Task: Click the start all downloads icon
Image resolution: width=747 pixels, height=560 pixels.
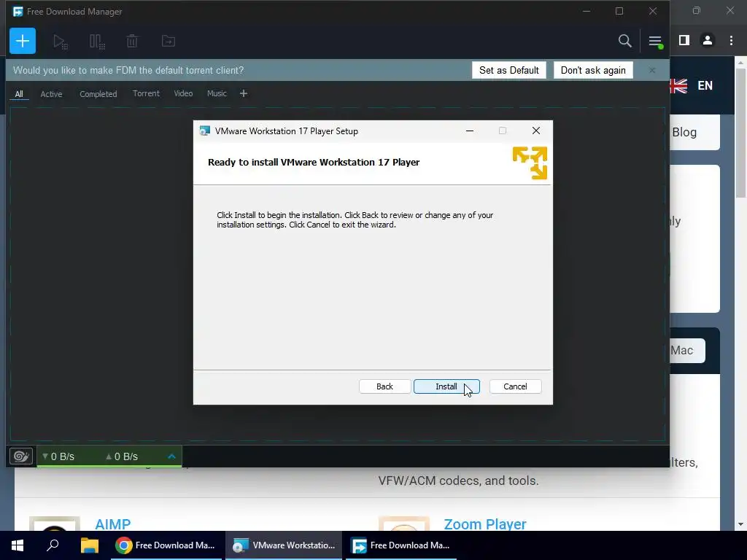Action: click(61, 42)
